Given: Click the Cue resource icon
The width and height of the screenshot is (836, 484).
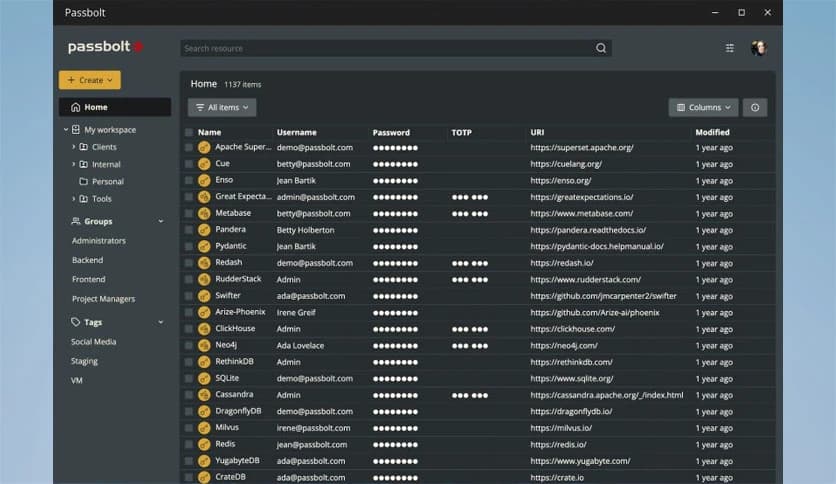Looking at the screenshot, I should tap(204, 164).
